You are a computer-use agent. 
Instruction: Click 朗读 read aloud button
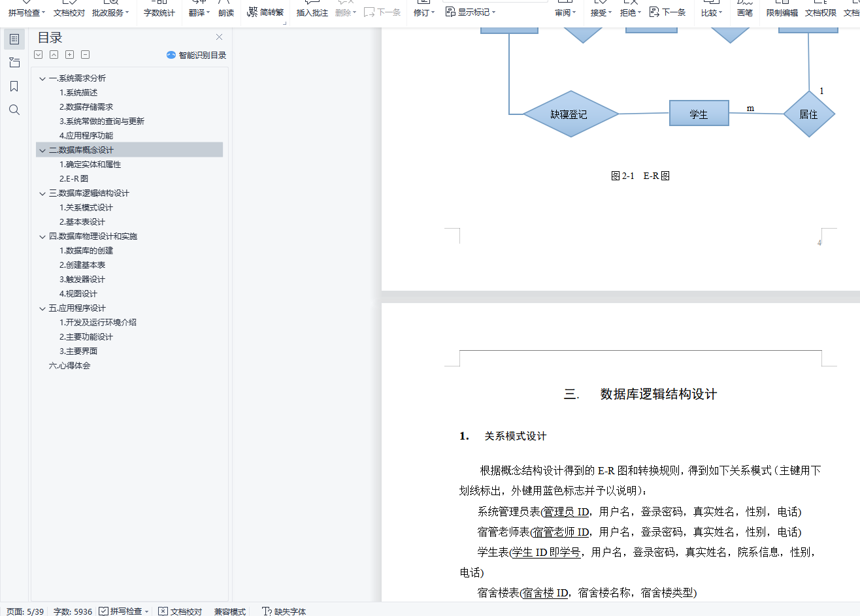tap(226, 12)
